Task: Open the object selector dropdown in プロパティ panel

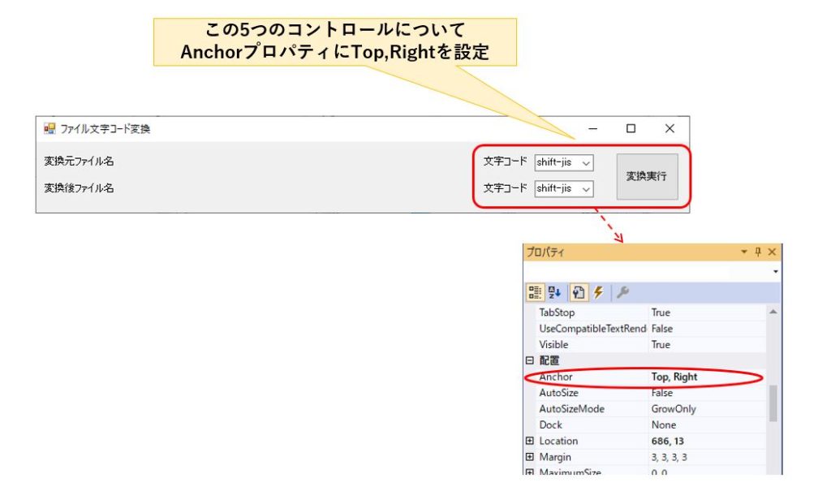Action: (x=775, y=271)
